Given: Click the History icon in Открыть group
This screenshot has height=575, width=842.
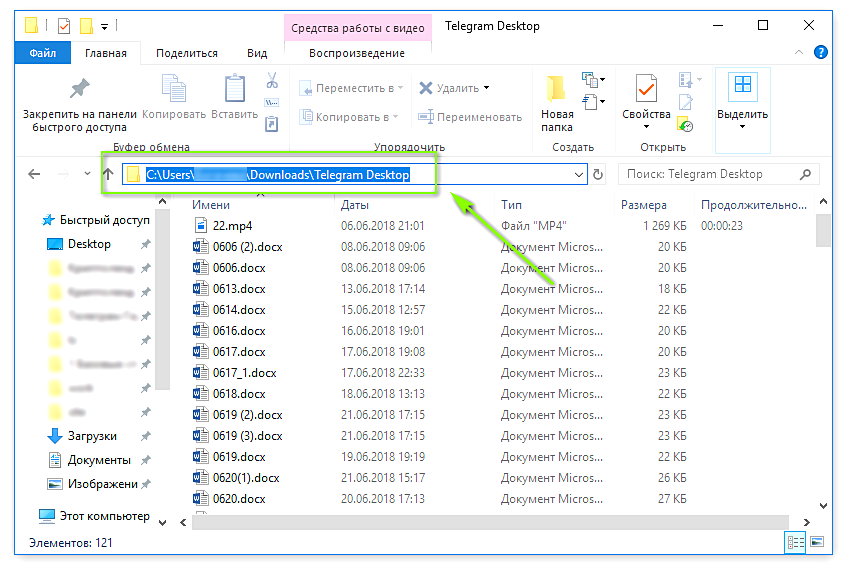Looking at the screenshot, I should pos(685,125).
